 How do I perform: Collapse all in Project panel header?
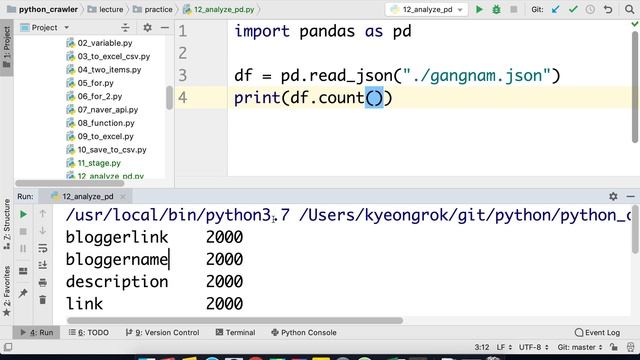click(x=125, y=28)
